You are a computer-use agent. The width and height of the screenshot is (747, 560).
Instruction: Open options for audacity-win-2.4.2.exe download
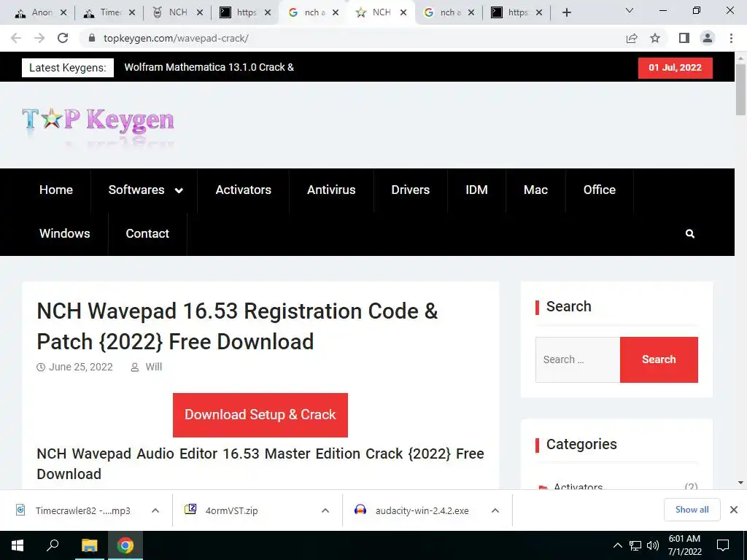click(495, 510)
